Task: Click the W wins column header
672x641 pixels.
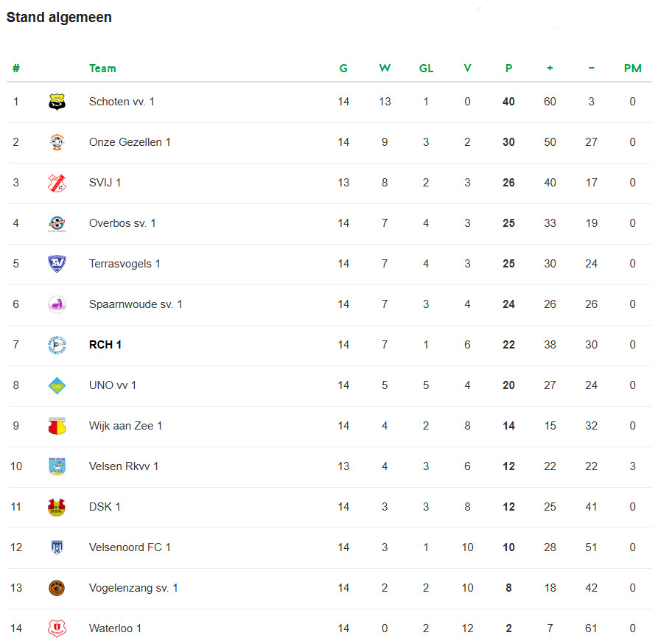Action: (385, 69)
